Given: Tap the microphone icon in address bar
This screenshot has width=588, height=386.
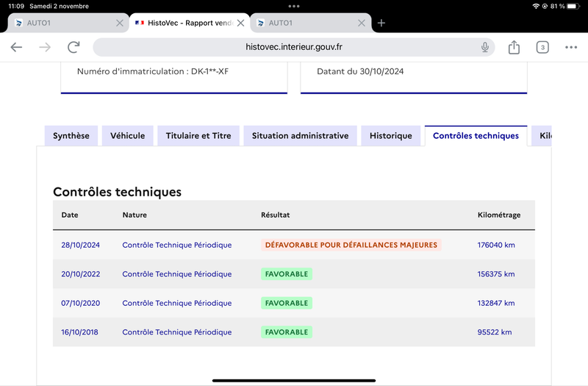Looking at the screenshot, I should pos(485,47).
